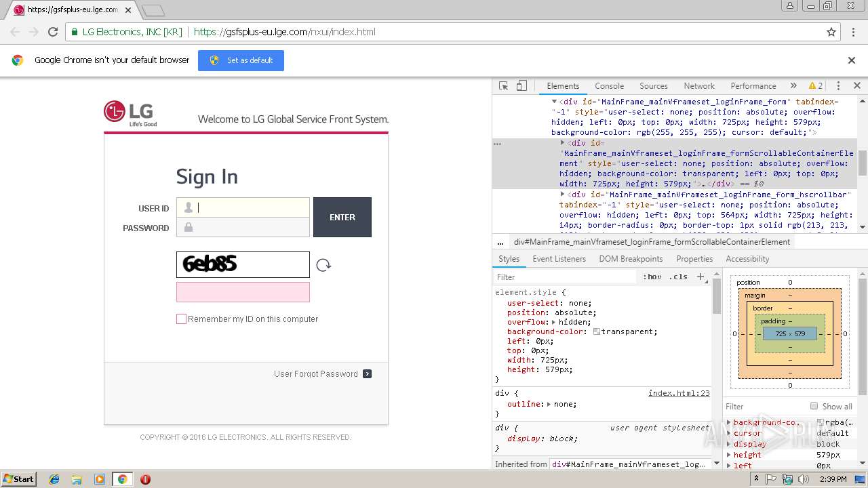This screenshot has height=488, width=868.
Task: Expand the loginFrame_form_hscrollbar div node
Action: click(x=562, y=195)
